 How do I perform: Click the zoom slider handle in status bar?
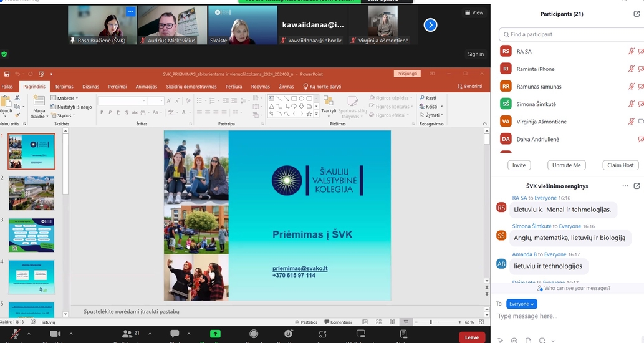tap(430, 322)
